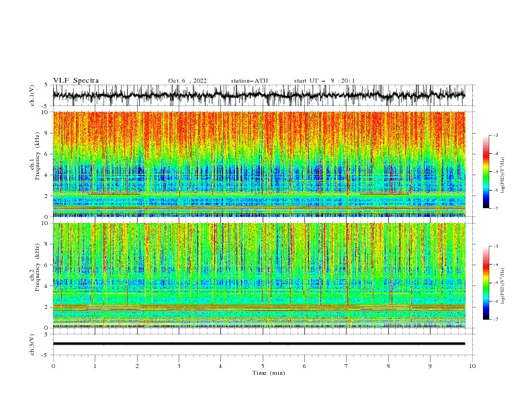
Task: Click the ch.2 "Frequency (kHz)" axis title
Action: [38, 267]
